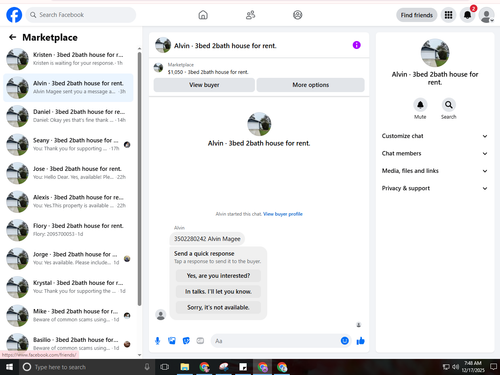The image size is (500, 375).
Task: Open the Flory conversation
Action: point(68,230)
